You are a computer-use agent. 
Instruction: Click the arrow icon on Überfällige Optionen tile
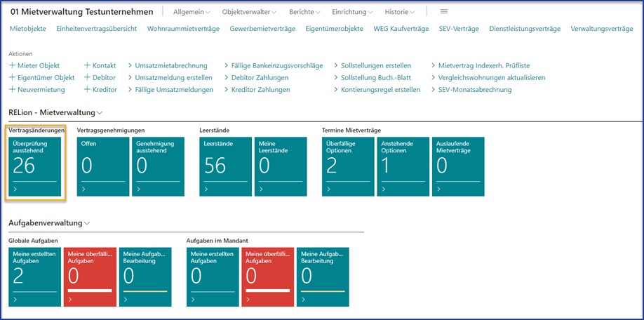point(329,189)
